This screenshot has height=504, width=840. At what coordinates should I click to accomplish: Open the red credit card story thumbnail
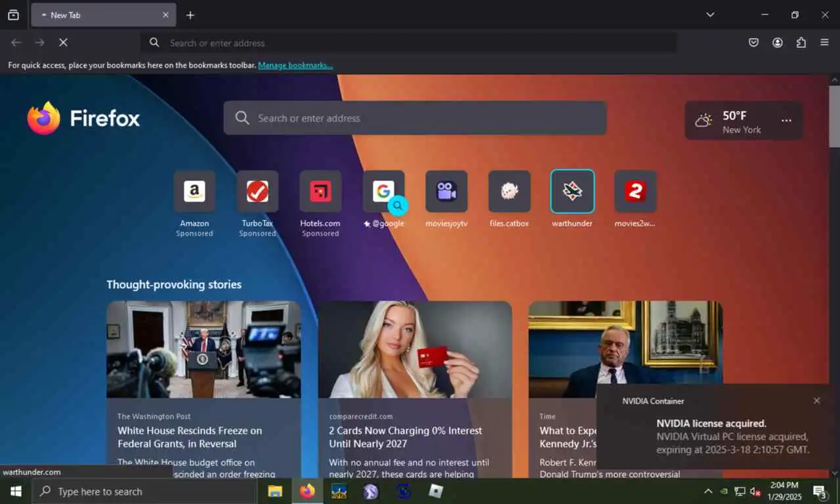click(415, 349)
